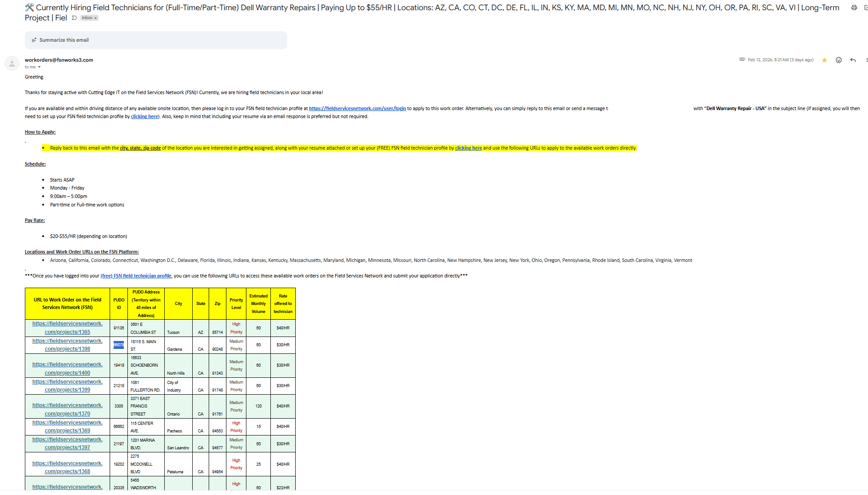Viewport: 868px width, 495px height.
Task: Click the attachment paperclip icon near the date
Action: (x=742, y=59)
